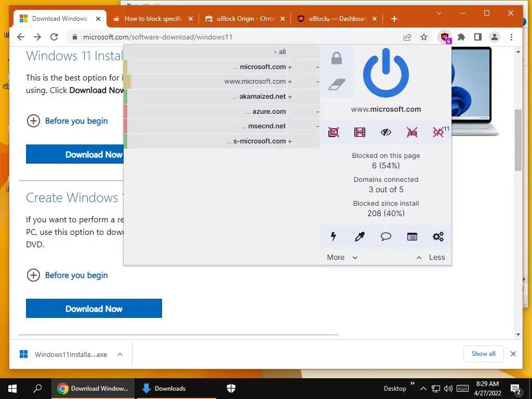Open volume speaker icon in tray

(448, 389)
